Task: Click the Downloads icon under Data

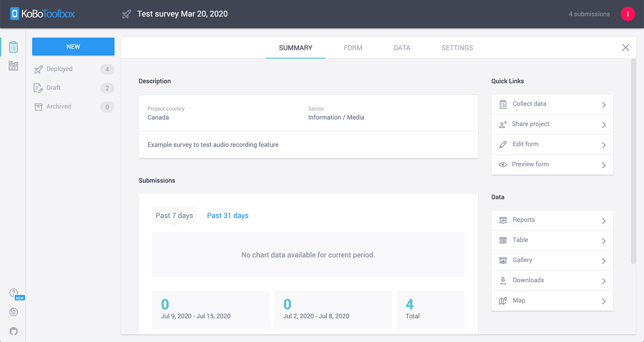Action: click(x=503, y=280)
